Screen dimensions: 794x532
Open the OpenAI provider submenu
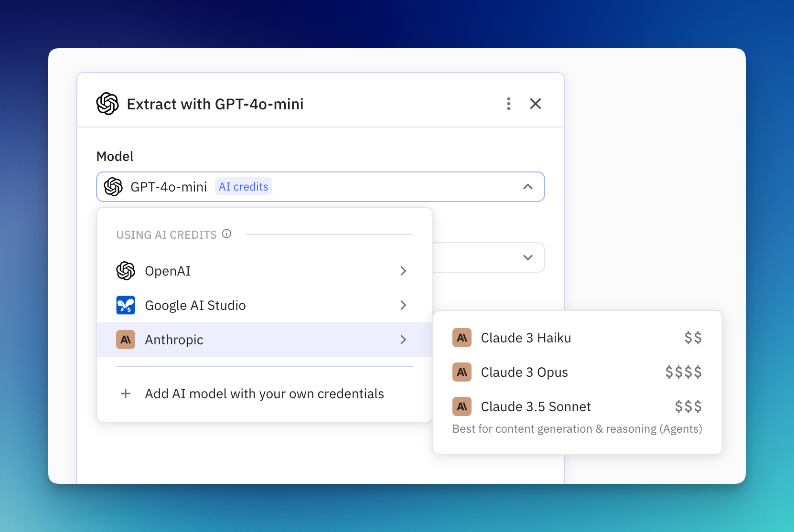tap(264, 271)
